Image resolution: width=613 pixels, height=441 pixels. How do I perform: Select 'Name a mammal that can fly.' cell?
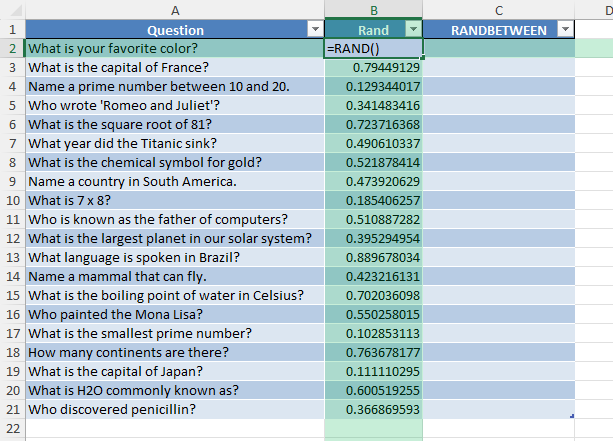pos(175,276)
